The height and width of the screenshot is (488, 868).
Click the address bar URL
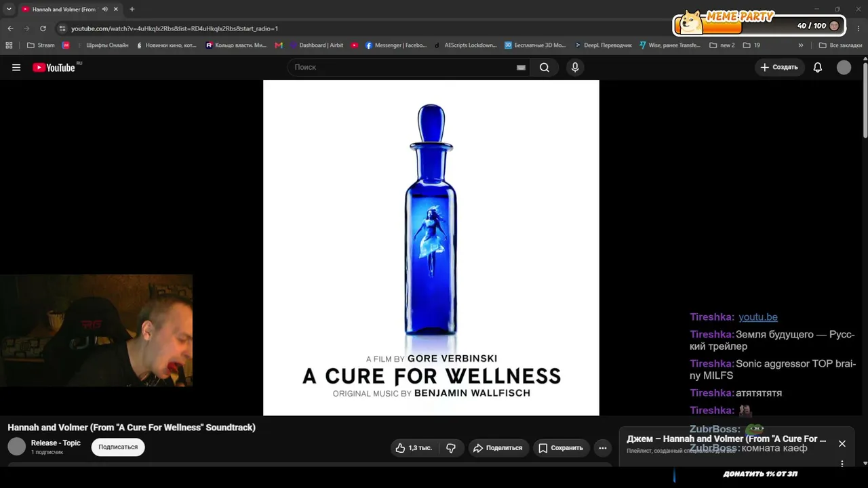tap(175, 28)
